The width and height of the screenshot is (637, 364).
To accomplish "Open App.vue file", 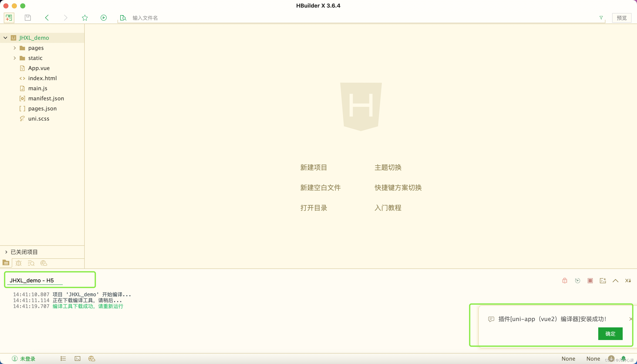I will [39, 68].
